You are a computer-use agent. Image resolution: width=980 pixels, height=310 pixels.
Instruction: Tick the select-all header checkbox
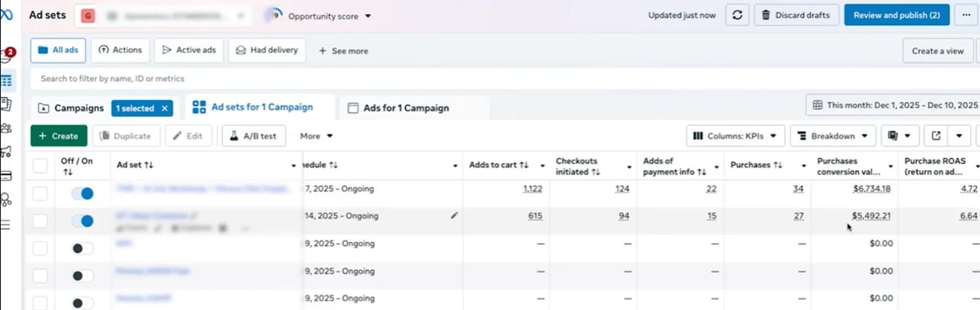40,166
